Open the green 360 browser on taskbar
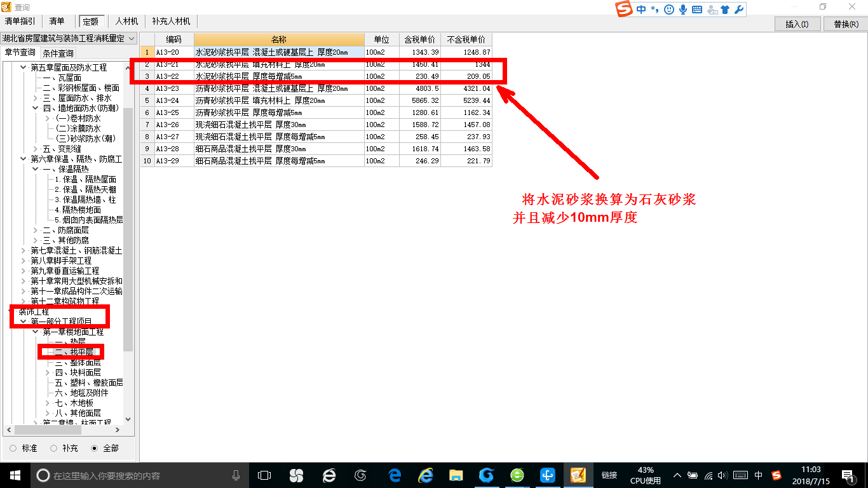 pos(517,475)
